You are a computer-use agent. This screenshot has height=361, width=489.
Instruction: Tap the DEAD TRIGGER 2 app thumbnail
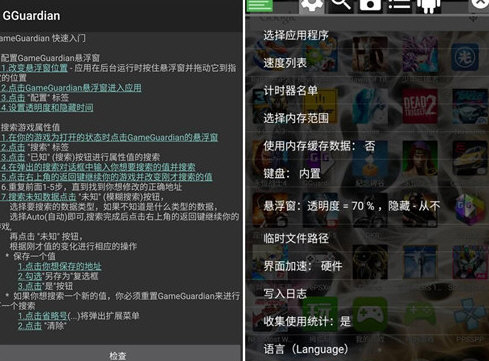420,106
